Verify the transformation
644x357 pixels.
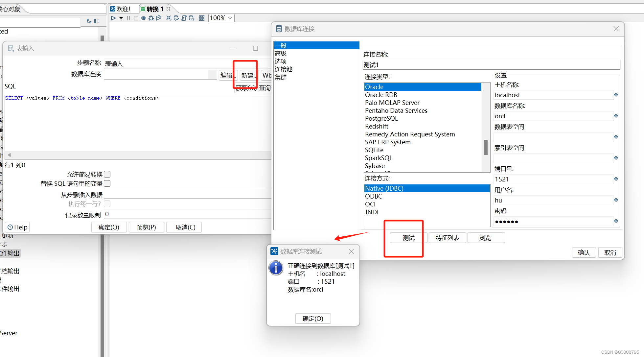click(x=169, y=18)
